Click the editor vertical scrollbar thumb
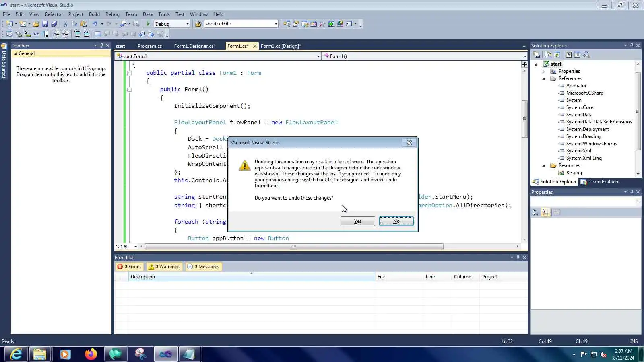The height and width of the screenshot is (362, 644). pos(524,119)
